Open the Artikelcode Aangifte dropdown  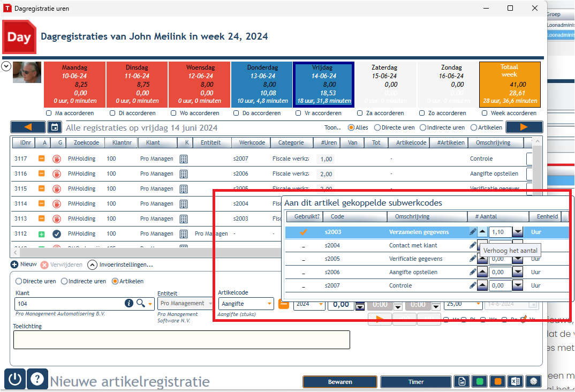(269, 304)
